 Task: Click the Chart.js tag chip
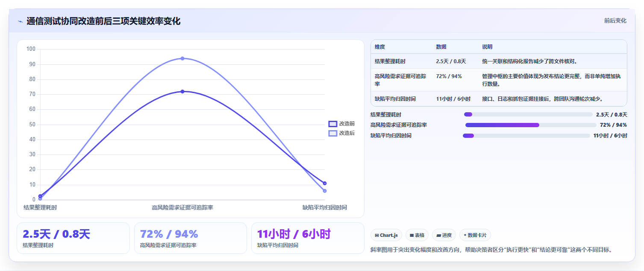386,235
